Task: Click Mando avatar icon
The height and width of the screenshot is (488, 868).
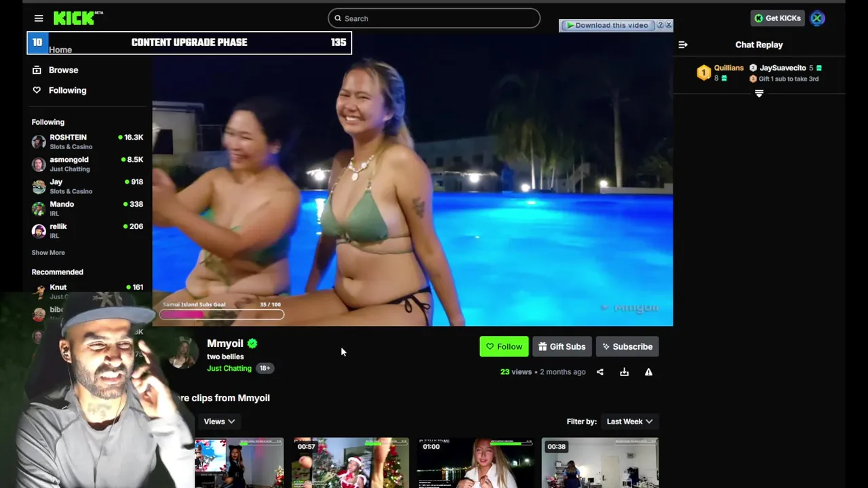Action: [x=39, y=209]
